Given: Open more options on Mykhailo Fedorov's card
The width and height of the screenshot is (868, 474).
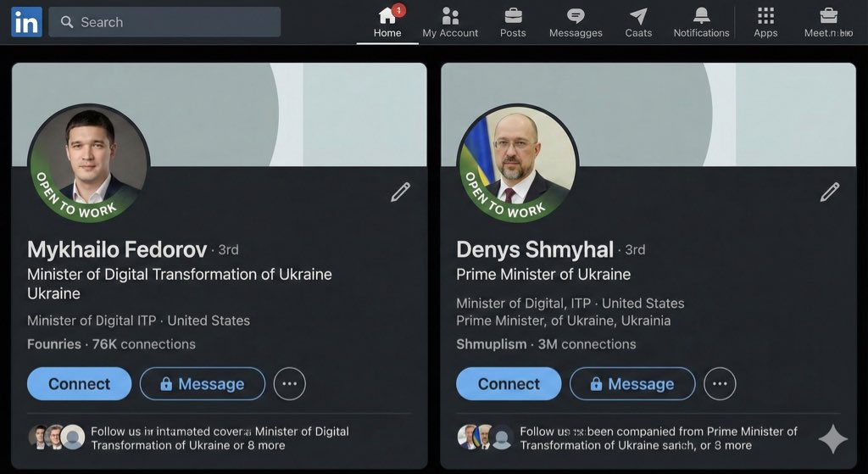Looking at the screenshot, I should (x=290, y=384).
